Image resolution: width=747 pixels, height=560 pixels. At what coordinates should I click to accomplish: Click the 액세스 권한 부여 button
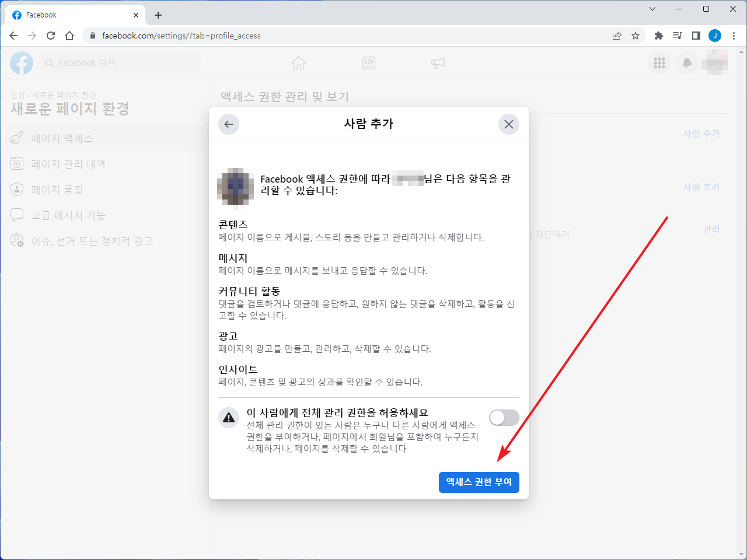pyautogui.click(x=479, y=482)
